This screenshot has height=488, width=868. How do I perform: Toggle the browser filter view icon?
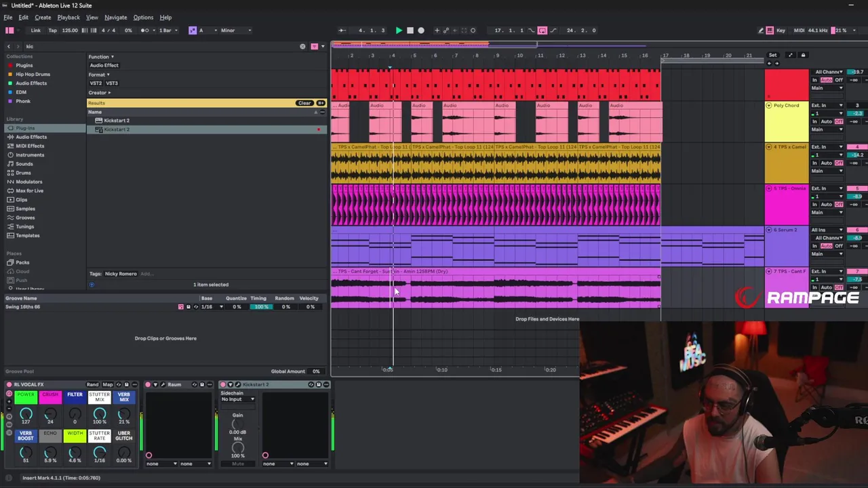314,46
